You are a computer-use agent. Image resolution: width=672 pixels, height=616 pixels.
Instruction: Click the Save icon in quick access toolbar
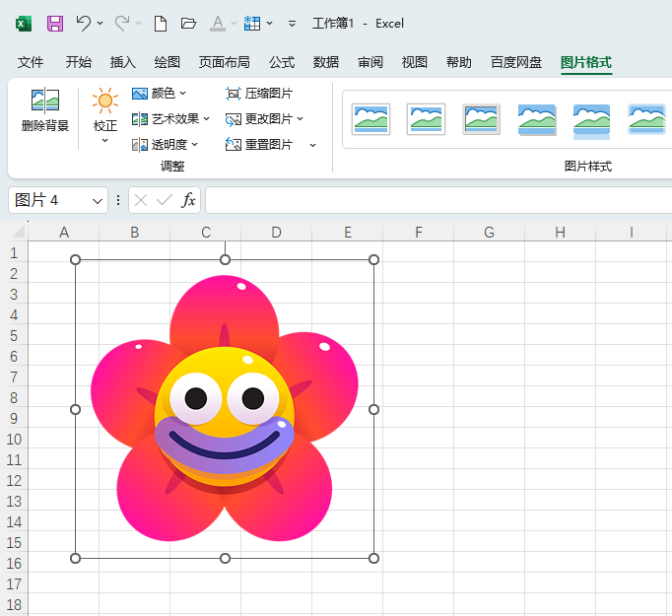(x=55, y=23)
